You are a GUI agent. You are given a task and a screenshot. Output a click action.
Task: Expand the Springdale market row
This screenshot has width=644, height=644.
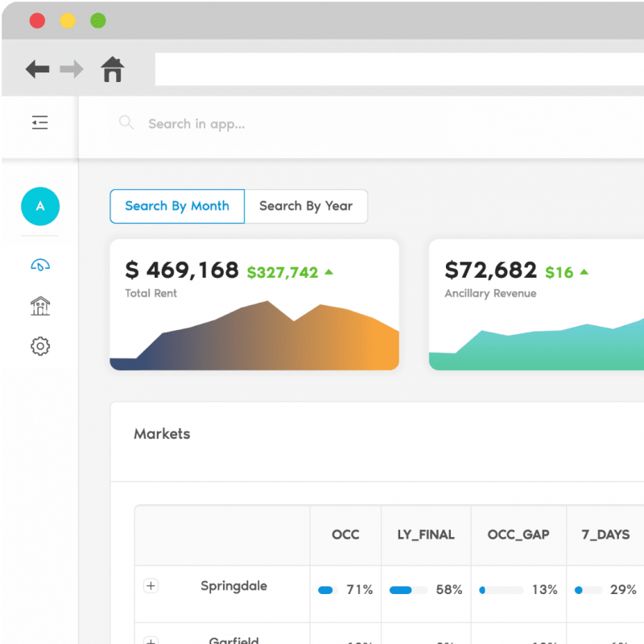(x=151, y=586)
